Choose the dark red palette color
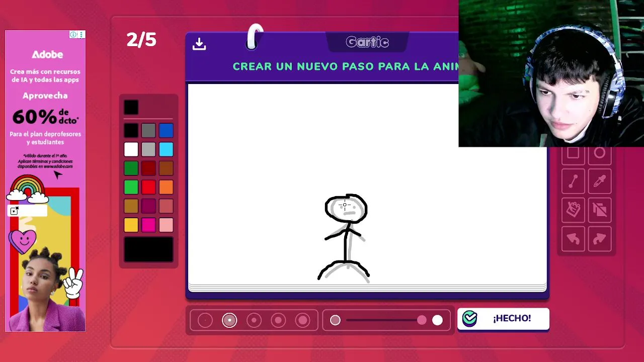Screen dimensions: 644x362 [x=148, y=168]
